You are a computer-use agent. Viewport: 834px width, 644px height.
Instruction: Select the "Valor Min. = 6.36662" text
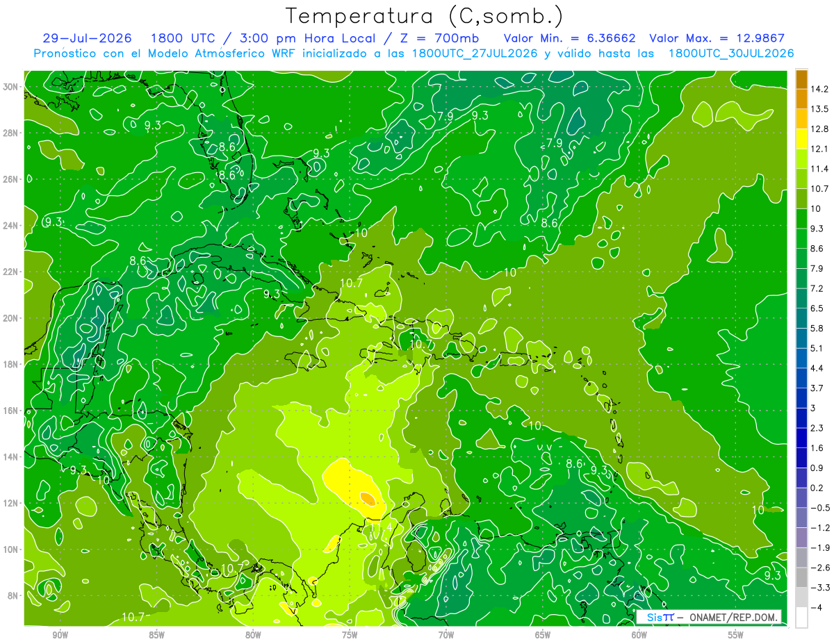click(x=570, y=38)
